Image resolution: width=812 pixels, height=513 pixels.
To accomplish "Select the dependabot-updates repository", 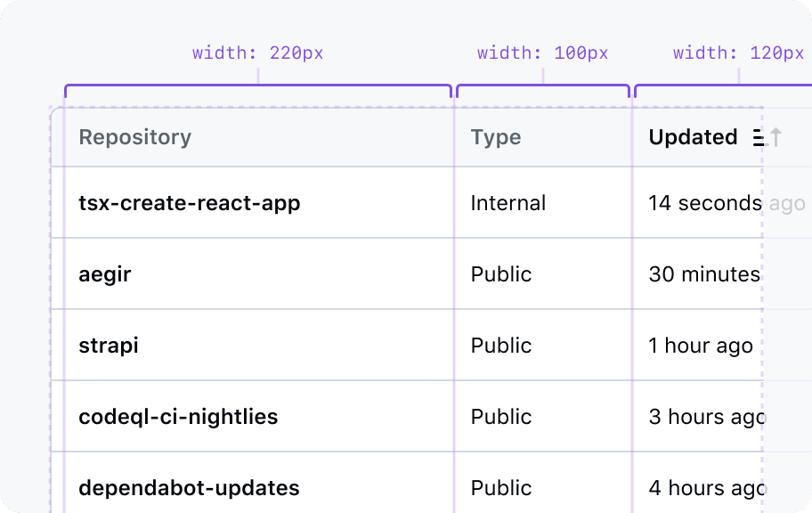I will 189,488.
